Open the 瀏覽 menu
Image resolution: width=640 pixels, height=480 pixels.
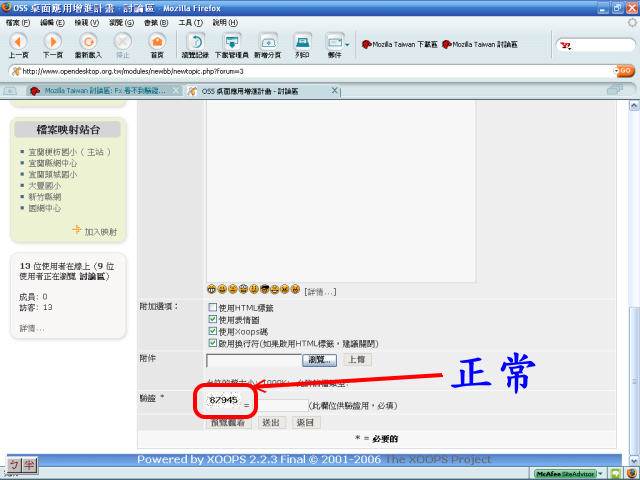pos(121,23)
